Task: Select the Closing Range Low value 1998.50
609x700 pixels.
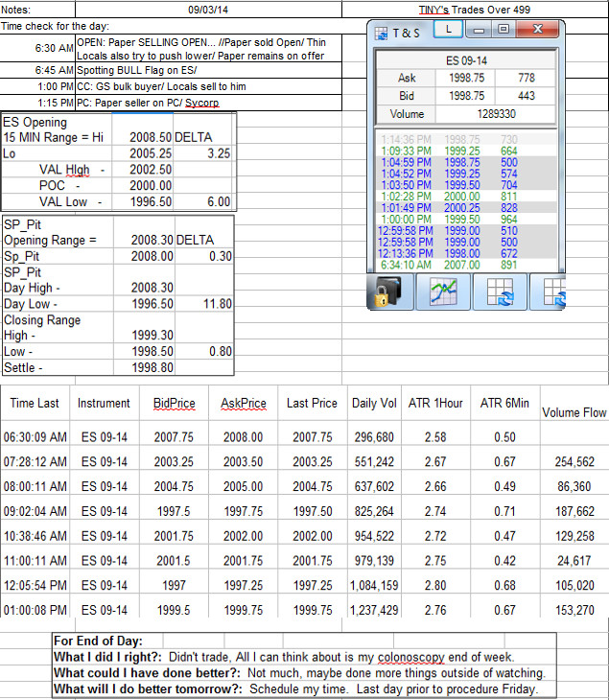Action: tap(144, 351)
